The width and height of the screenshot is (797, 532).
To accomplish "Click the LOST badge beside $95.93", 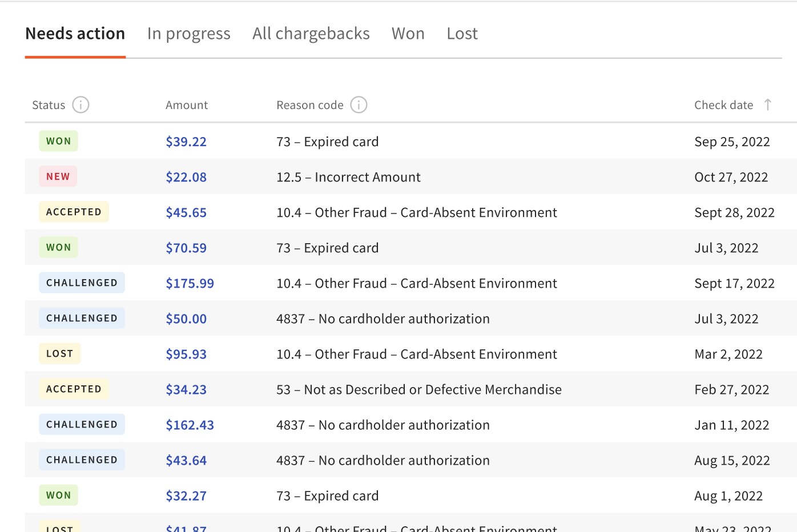I will 59,353.
